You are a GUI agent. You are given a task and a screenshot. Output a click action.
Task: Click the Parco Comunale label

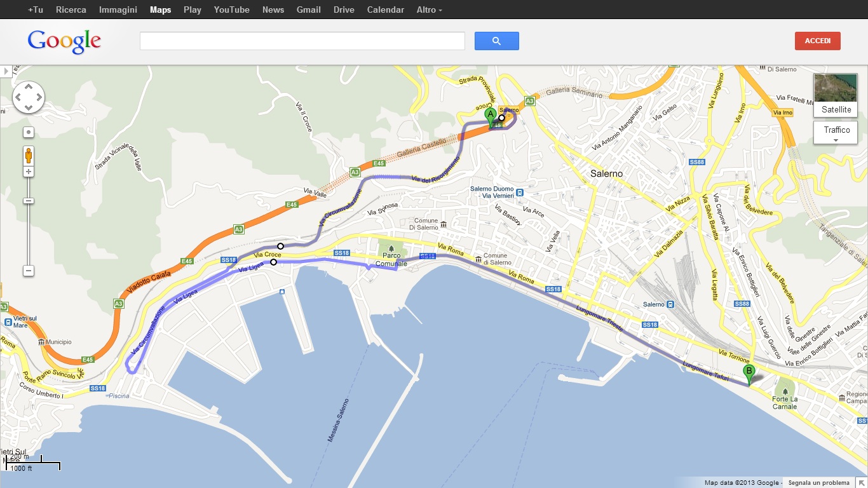(391, 260)
